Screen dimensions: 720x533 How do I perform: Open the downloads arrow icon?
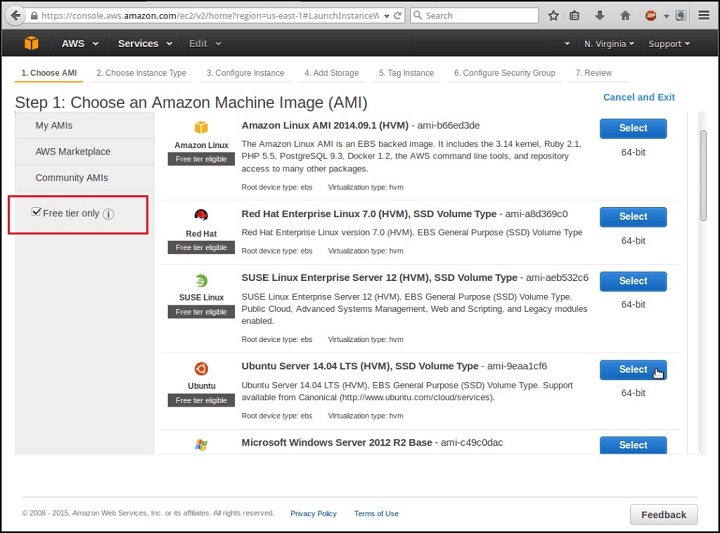[600, 16]
